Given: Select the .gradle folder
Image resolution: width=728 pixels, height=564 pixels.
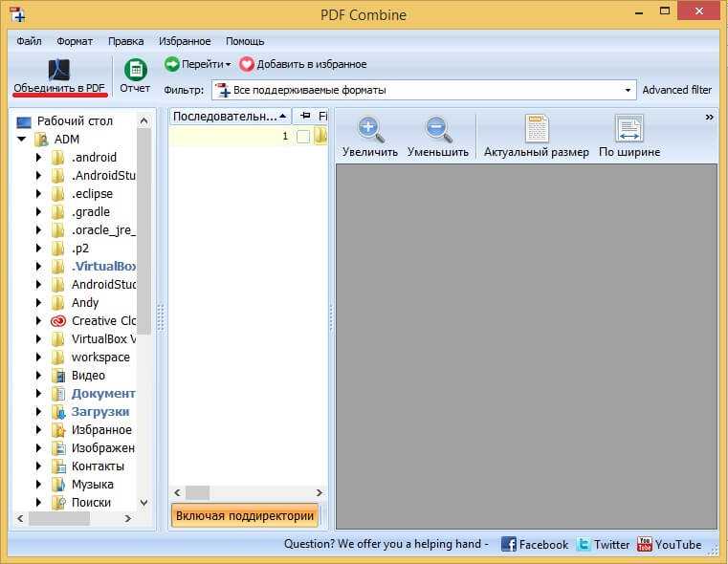Looking at the screenshot, I should click(91, 212).
